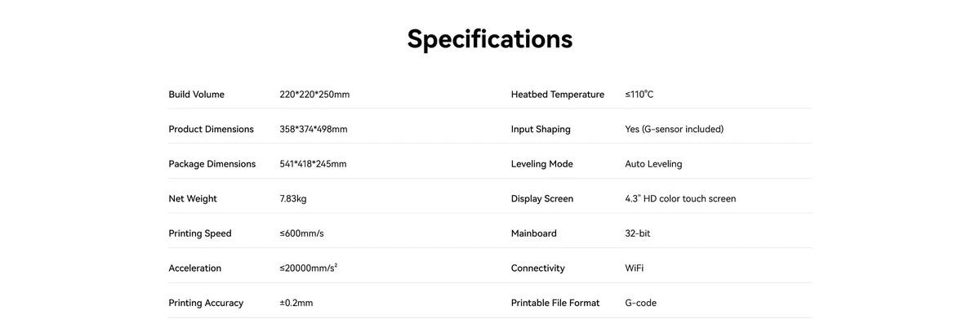The image size is (980, 328).
Task: Click the Display Screen label
Action: click(x=542, y=199)
